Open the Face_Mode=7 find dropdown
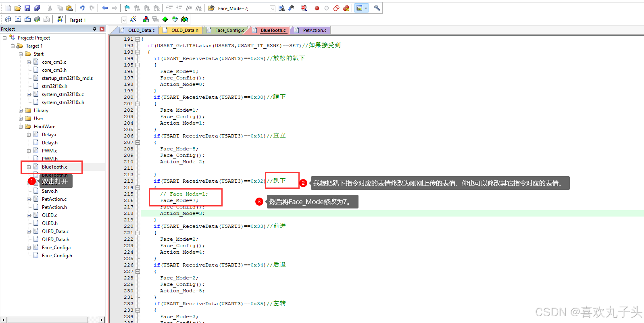Viewport: 644px width, 323px height. coord(273,8)
